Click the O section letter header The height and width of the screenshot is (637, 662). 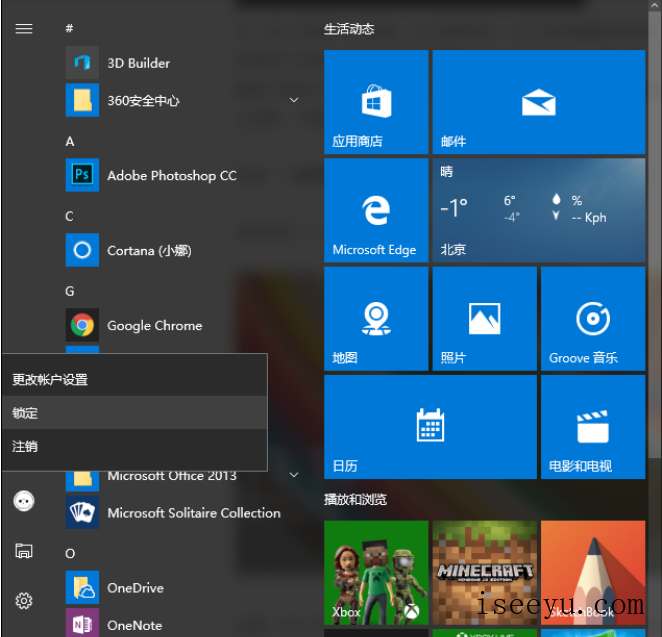[x=70, y=553]
